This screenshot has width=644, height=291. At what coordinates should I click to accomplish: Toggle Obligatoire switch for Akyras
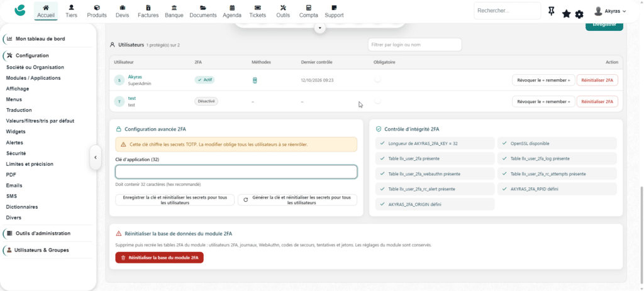(377, 80)
